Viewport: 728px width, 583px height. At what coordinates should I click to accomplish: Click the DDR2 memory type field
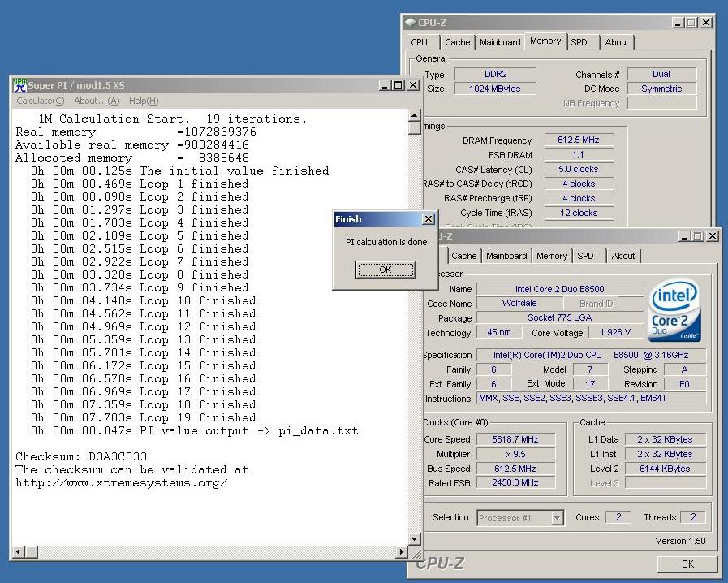[x=495, y=74]
